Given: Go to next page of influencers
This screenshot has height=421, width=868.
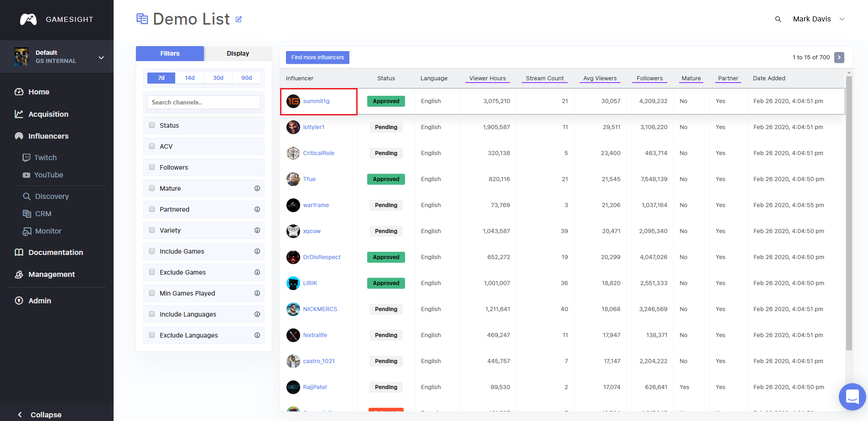Looking at the screenshot, I should [839, 57].
